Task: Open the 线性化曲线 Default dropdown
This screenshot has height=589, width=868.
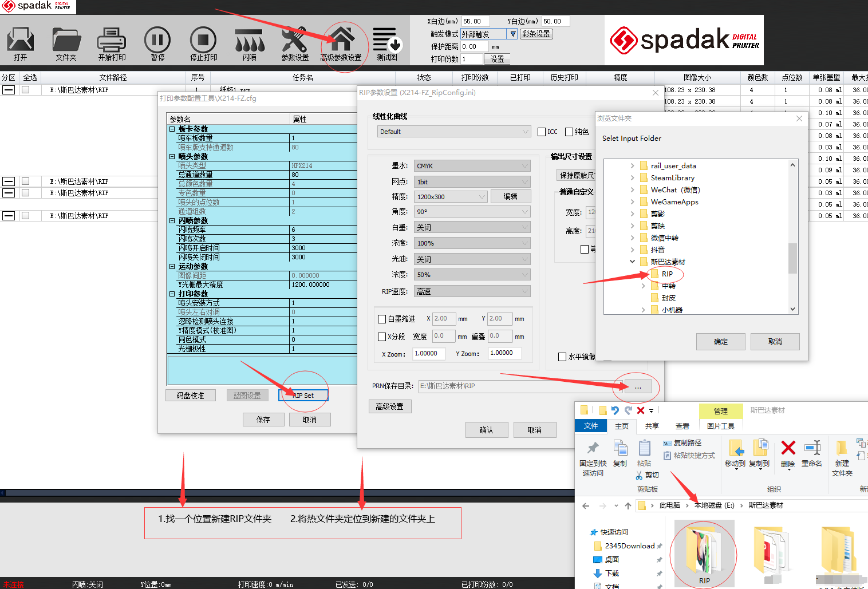Action: 455,132
